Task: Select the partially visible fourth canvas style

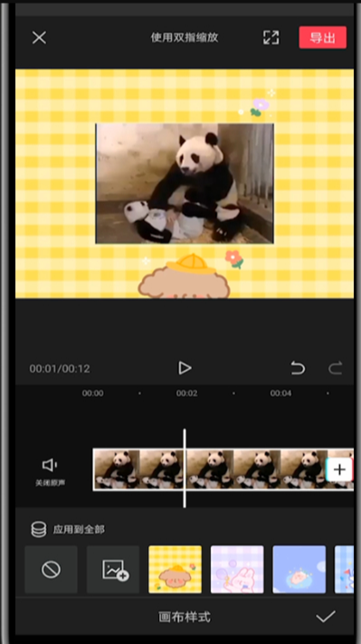Action: [x=344, y=570]
